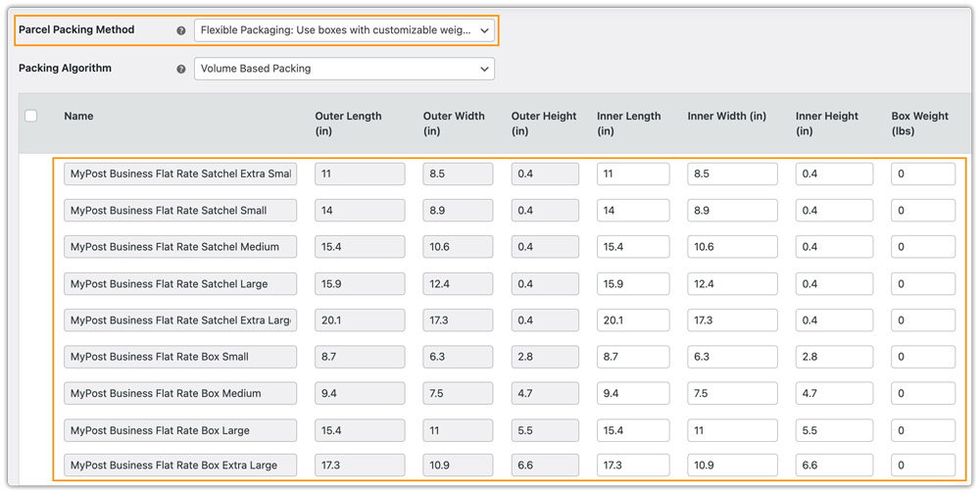Open the Parcel Packing Method dropdown
980x492 pixels.
point(344,30)
